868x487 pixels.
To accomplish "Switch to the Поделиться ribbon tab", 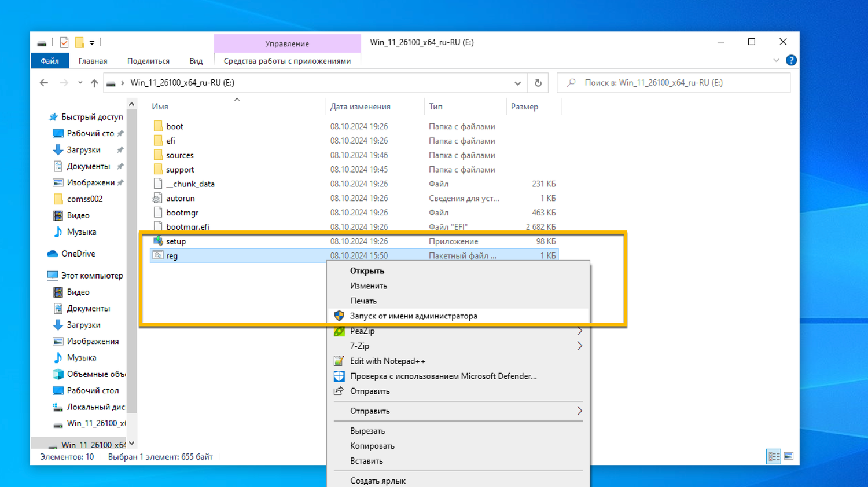I will coord(148,61).
